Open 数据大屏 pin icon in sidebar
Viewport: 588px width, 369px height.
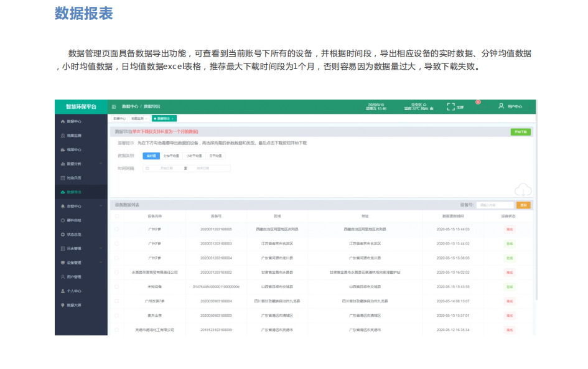(63, 306)
